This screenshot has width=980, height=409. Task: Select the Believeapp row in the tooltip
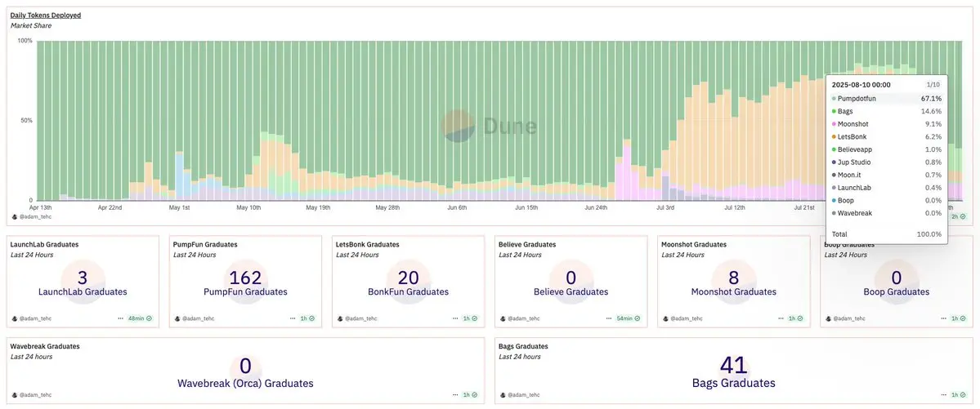(887, 150)
